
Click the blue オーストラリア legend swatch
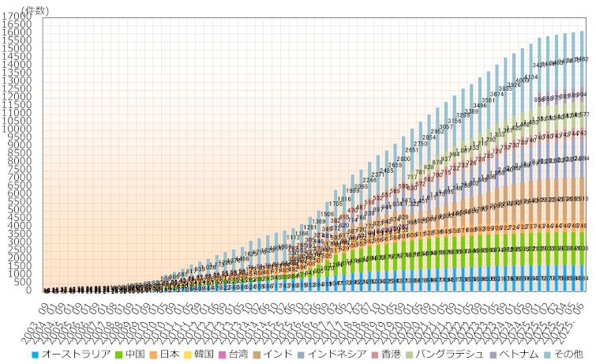(35, 355)
